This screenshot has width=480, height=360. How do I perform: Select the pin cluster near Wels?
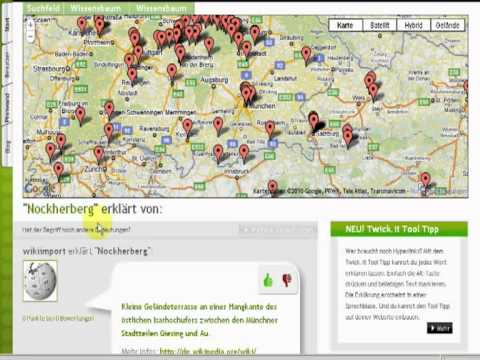(x=371, y=86)
